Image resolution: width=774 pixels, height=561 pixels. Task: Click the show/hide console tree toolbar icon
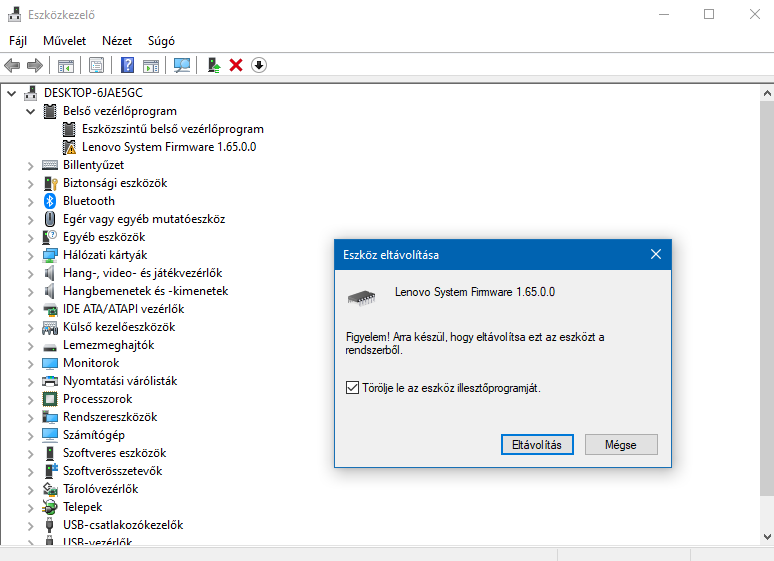(66, 65)
